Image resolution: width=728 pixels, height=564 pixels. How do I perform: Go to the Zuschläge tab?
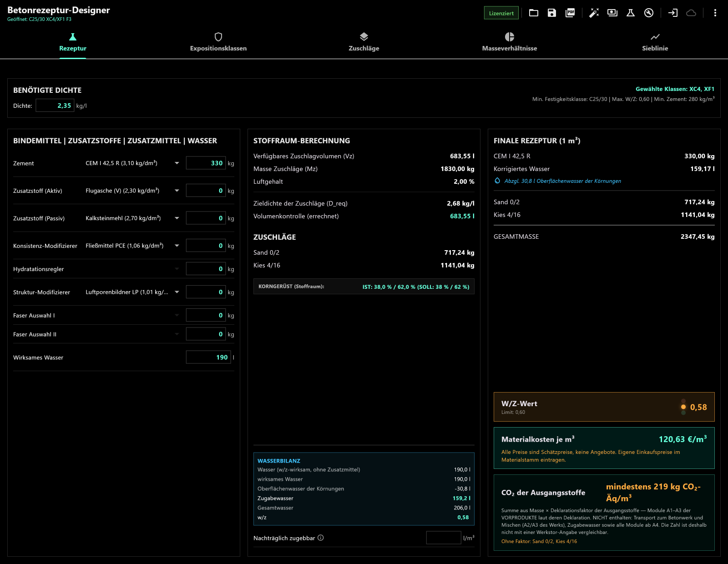[364, 42]
